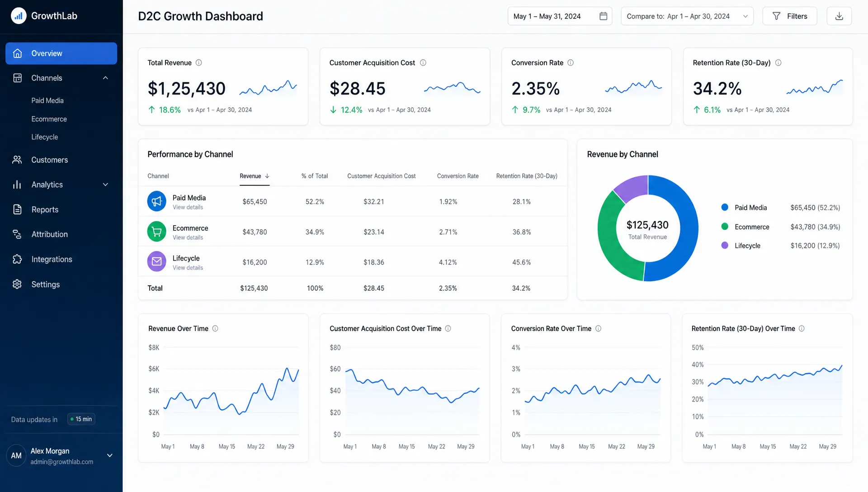Click the Settings gear icon
Screen dimensions: 868x492
tap(17, 284)
